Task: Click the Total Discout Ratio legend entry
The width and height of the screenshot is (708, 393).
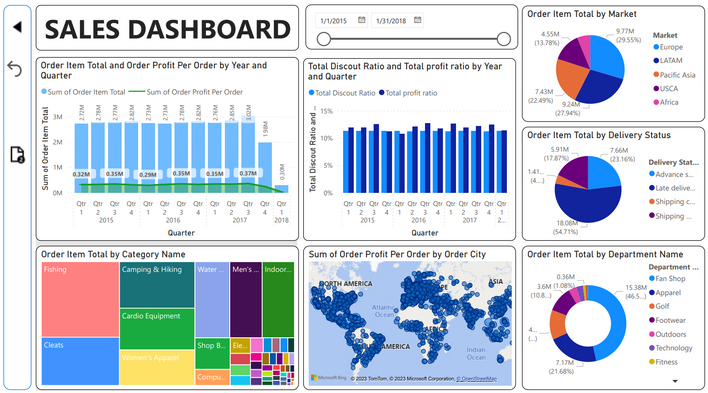Action: point(342,93)
